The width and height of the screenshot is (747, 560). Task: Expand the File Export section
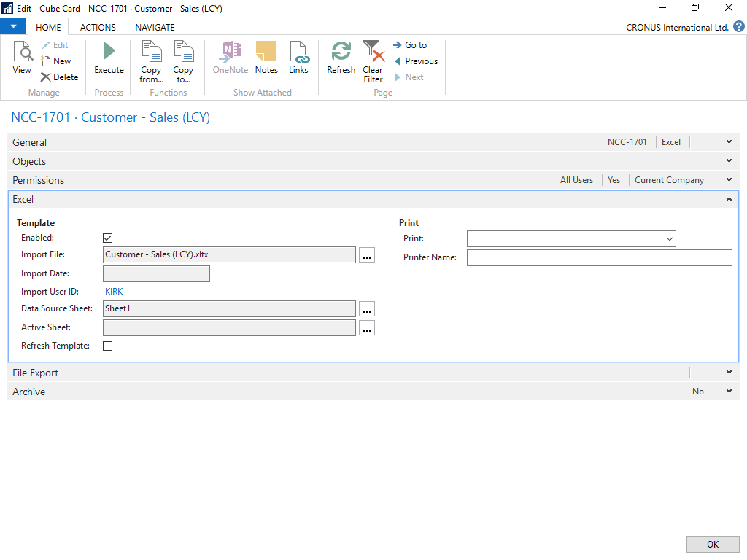point(729,373)
